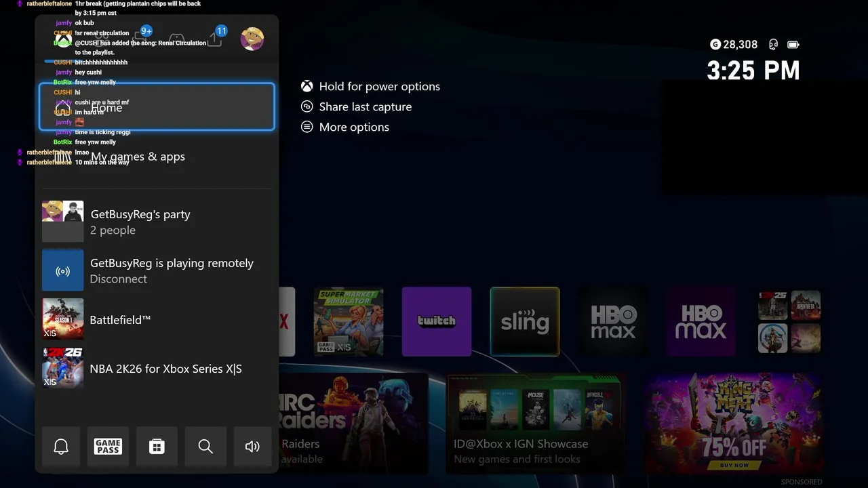Click the headset status icon

tap(774, 45)
